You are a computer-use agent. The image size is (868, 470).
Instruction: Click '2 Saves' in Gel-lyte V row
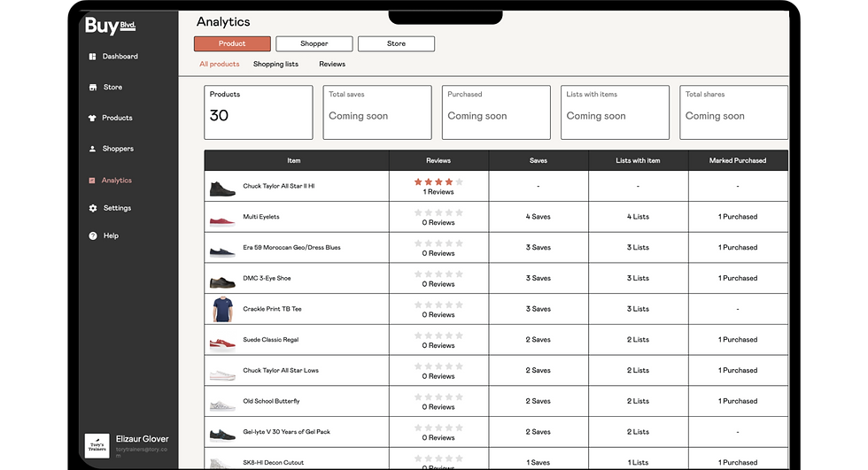click(x=539, y=432)
